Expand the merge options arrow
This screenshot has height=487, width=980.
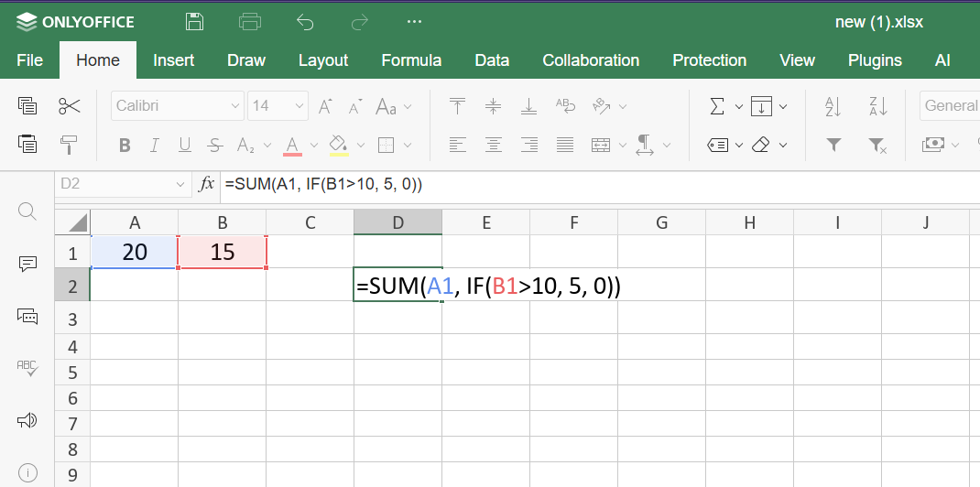(x=623, y=146)
